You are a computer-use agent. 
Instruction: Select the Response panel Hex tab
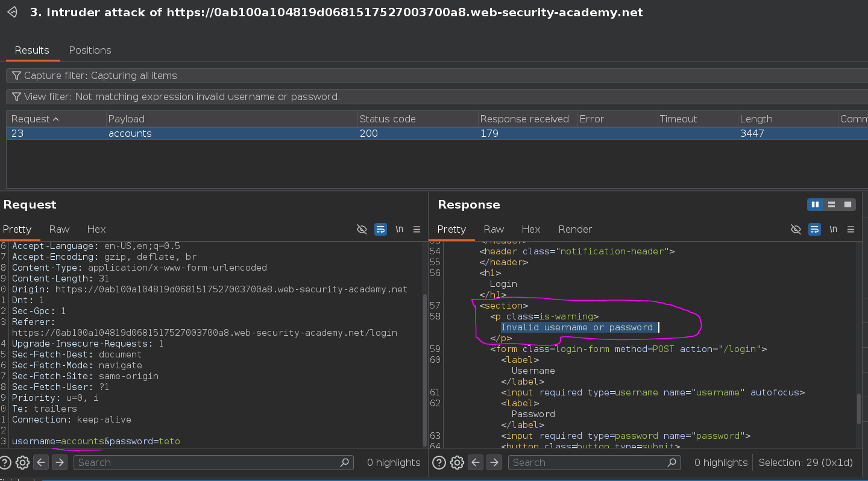(530, 229)
